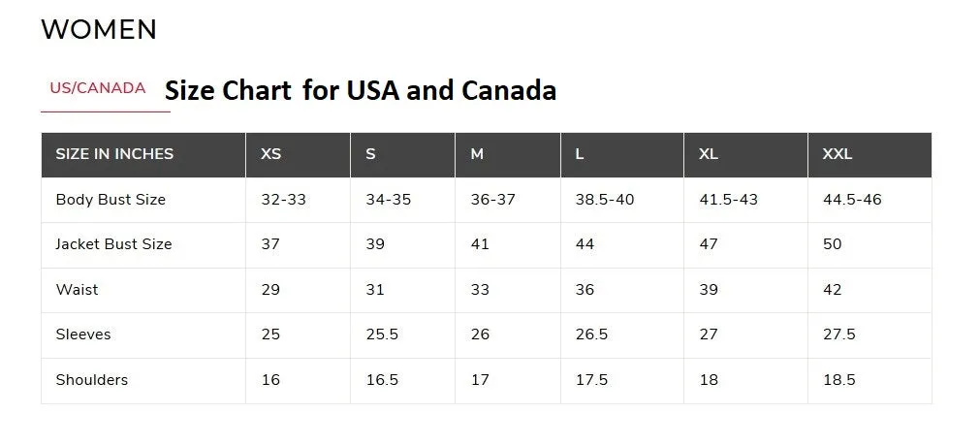Click the 44.5-46 bust cell for XXL
980x446 pixels.
coord(852,200)
